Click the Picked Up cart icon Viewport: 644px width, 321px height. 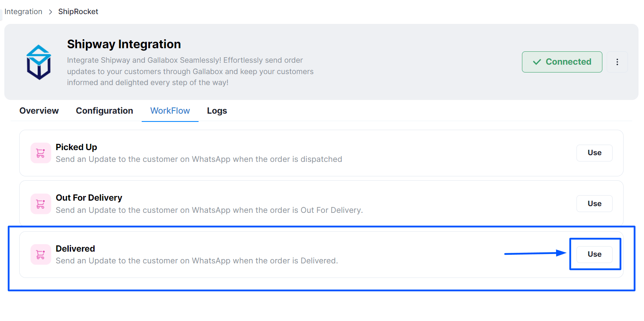[x=41, y=153]
